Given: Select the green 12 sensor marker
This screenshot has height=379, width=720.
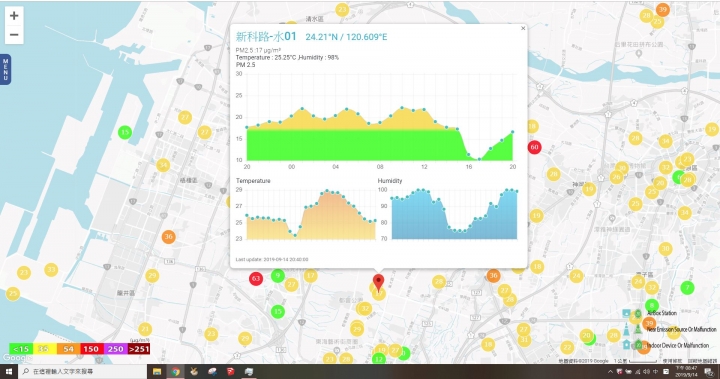Looking at the screenshot, I should 378,359.
